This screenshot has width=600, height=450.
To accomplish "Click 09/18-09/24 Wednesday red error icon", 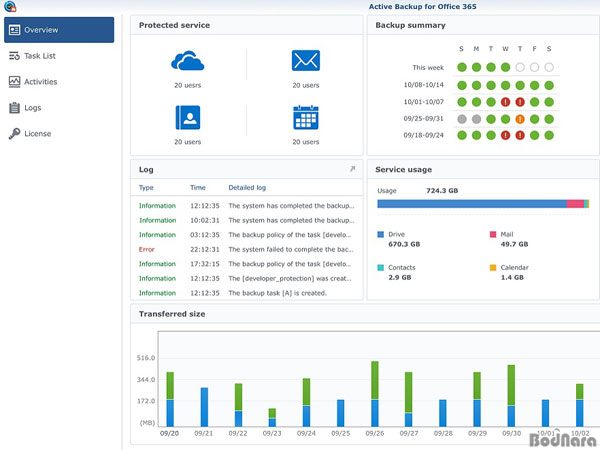I will (505, 135).
